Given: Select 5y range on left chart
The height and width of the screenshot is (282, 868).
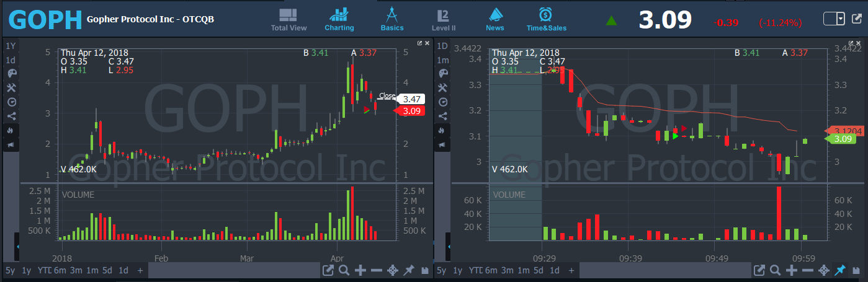Looking at the screenshot, I should coord(10,271).
